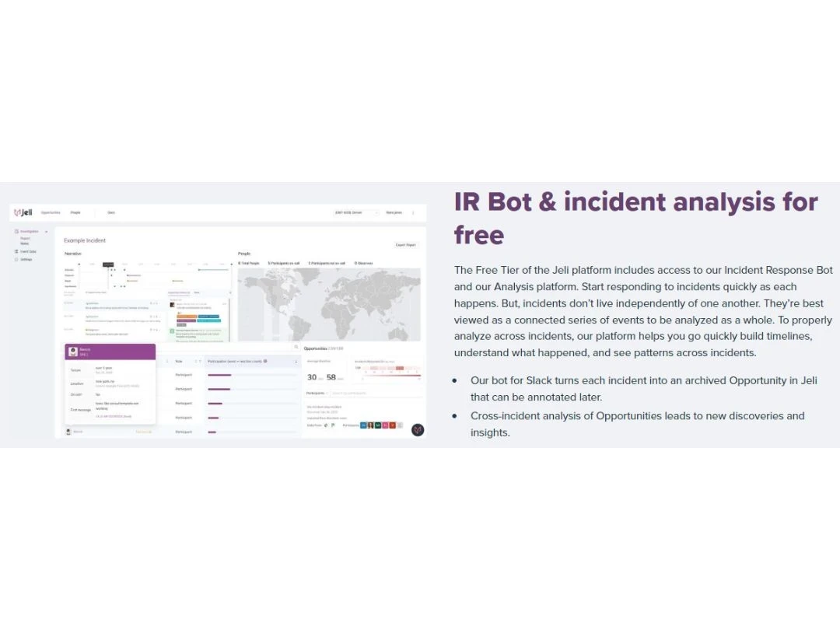
Task: Click the participants search input field
Action: pos(375,394)
